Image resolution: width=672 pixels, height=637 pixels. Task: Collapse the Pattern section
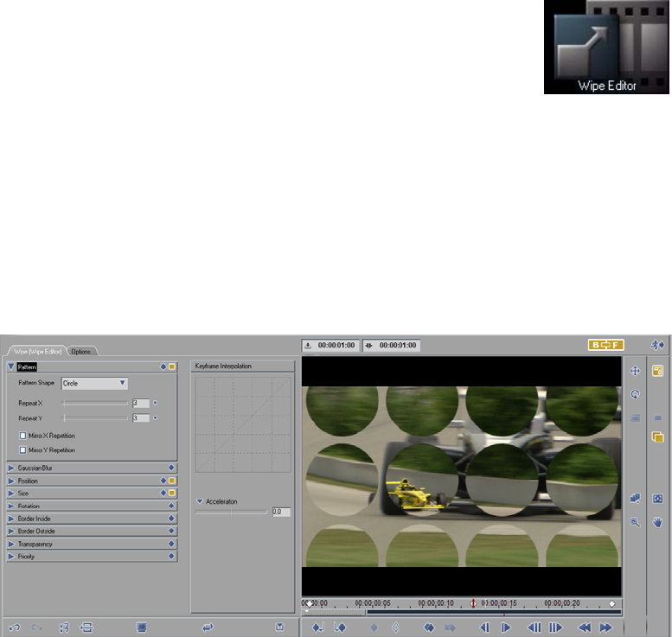tap(11, 366)
